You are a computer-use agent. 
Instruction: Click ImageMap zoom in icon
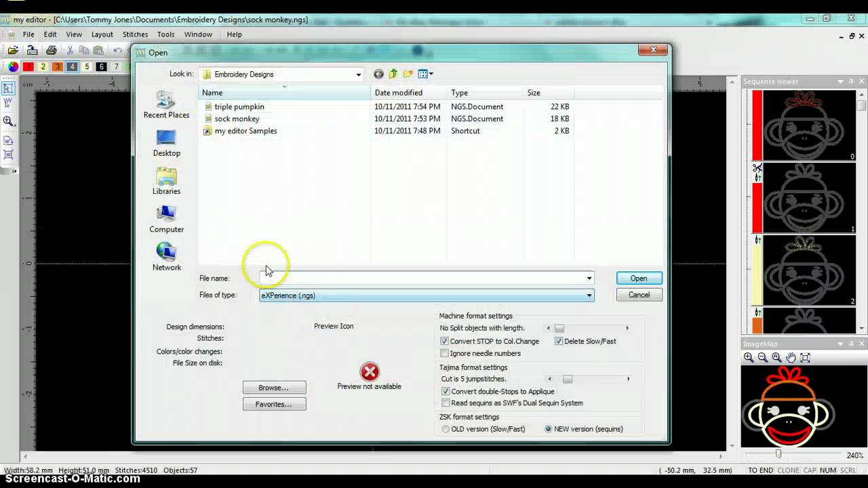coord(749,357)
